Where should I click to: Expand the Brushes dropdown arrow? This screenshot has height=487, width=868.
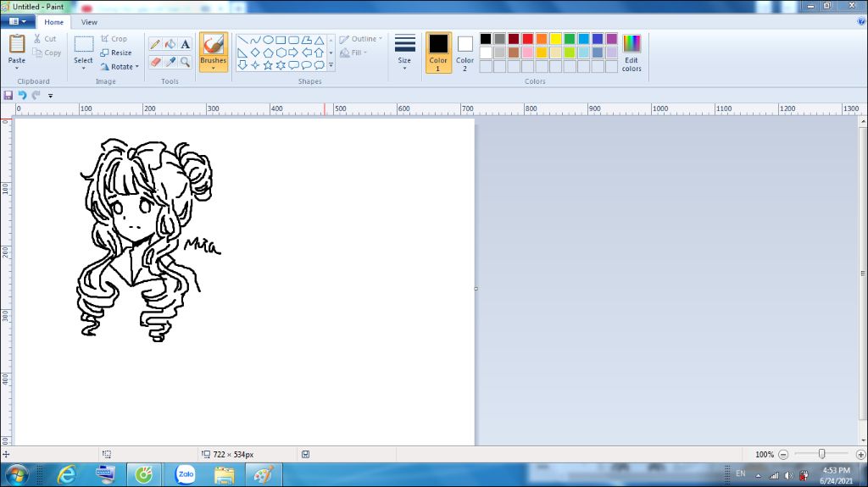click(x=213, y=68)
